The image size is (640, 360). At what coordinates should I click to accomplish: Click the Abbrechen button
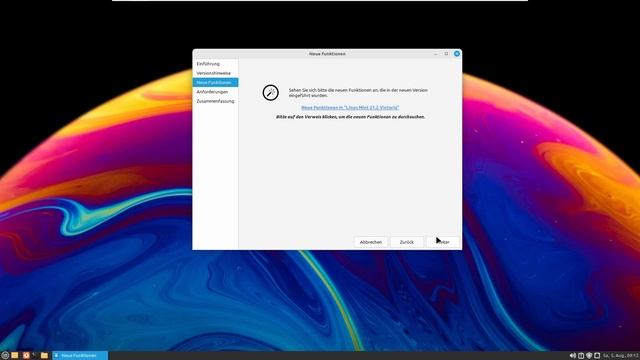pyautogui.click(x=371, y=242)
